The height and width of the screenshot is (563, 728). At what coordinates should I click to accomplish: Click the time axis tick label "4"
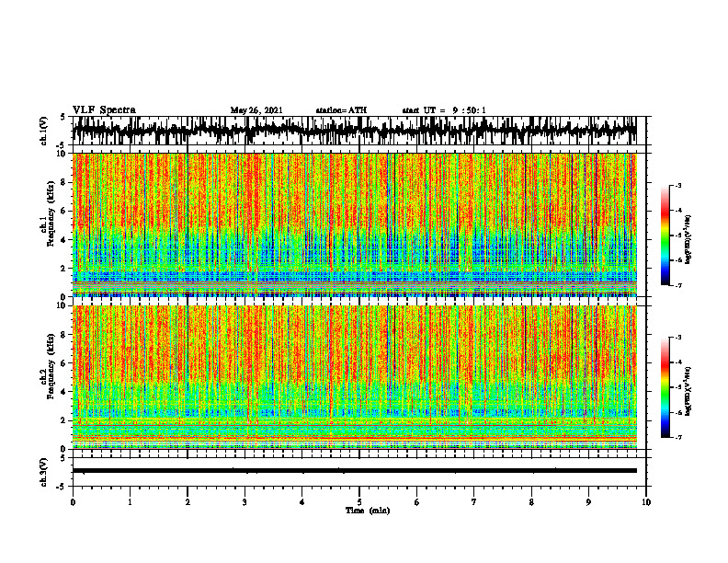(302, 502)
